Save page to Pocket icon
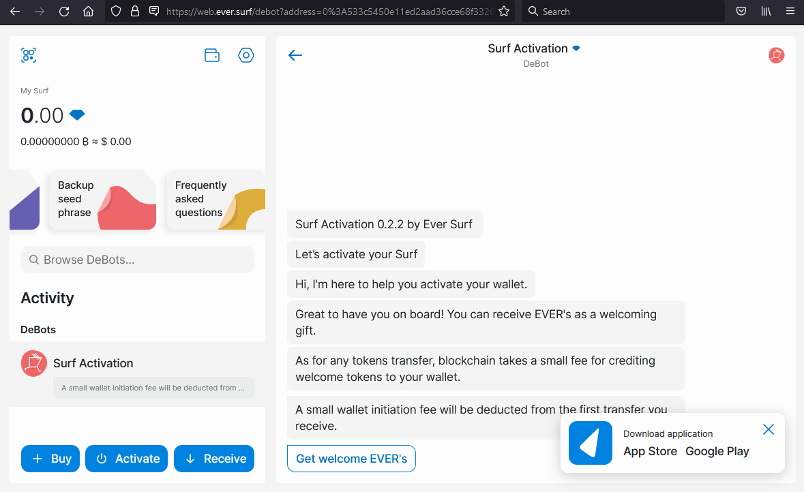Image resolution: width=804 pixels, height=492 pixels. (741, 11)
